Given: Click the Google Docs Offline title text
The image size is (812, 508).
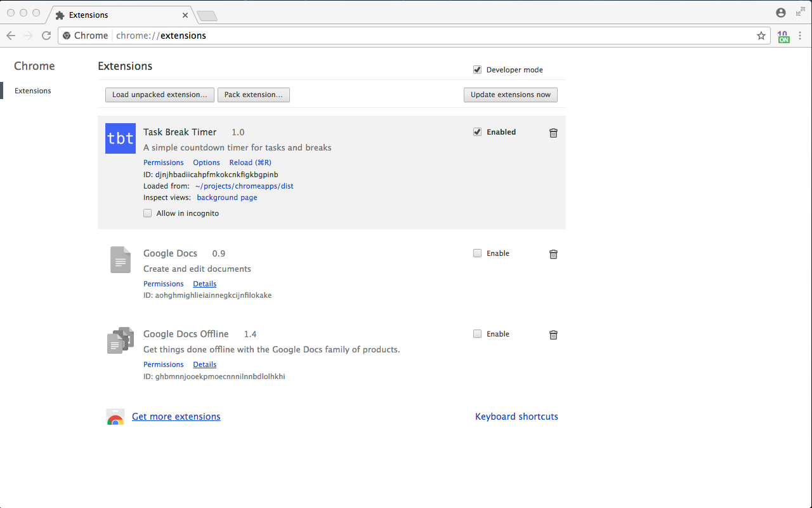Looking at the screenshot, I should (x=186, y=334).
